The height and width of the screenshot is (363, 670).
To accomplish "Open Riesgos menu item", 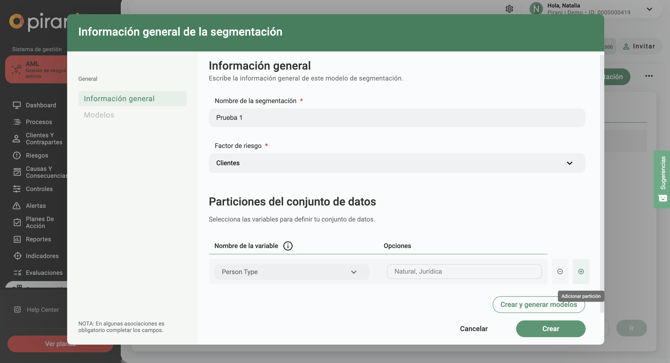I will click(x=37, y=155).
